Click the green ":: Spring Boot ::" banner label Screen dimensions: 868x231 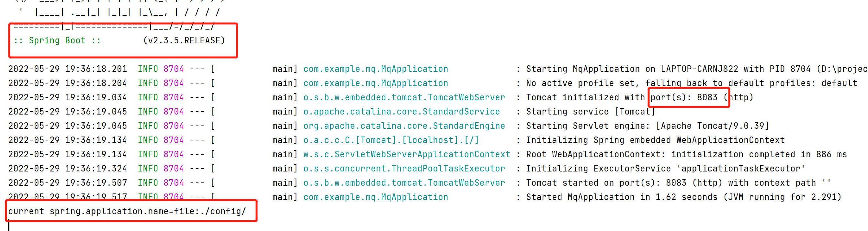point(57,41)
